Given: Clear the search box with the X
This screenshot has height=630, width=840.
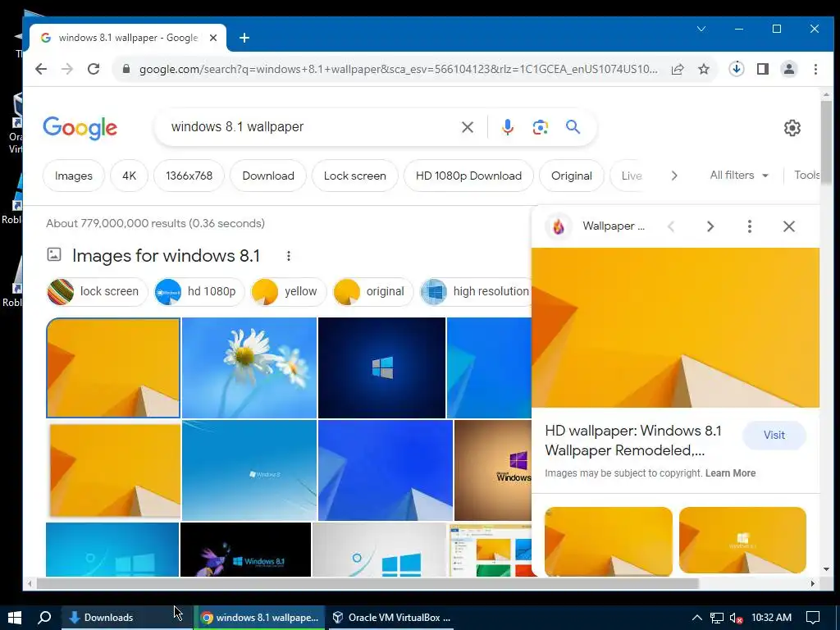Looking at the screenshot, I should [x=467, y=127].
